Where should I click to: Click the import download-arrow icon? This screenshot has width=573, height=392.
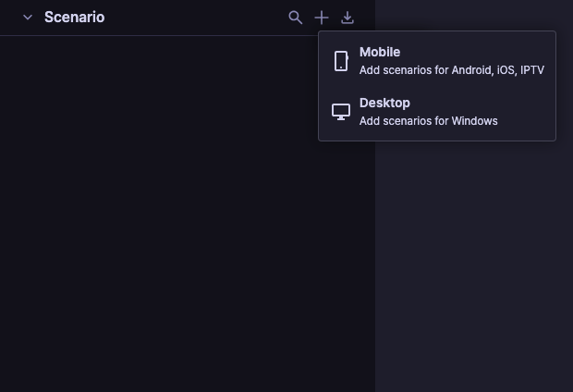coord(347,18)
